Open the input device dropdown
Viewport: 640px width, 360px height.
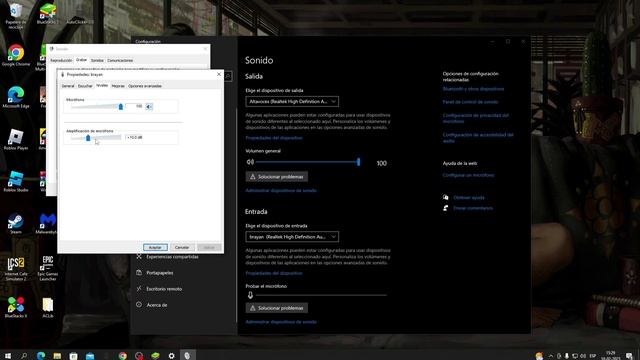click(x=292, y=237)
